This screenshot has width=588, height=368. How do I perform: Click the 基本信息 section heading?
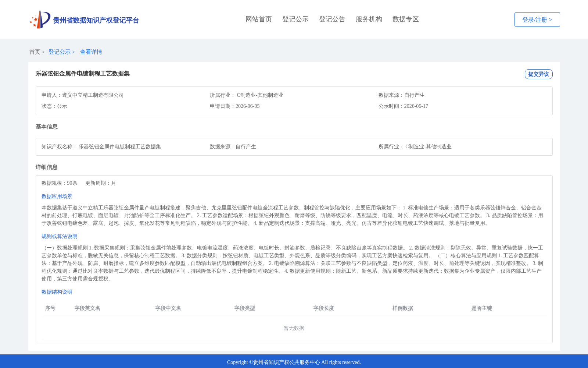[x=47, y=127]
